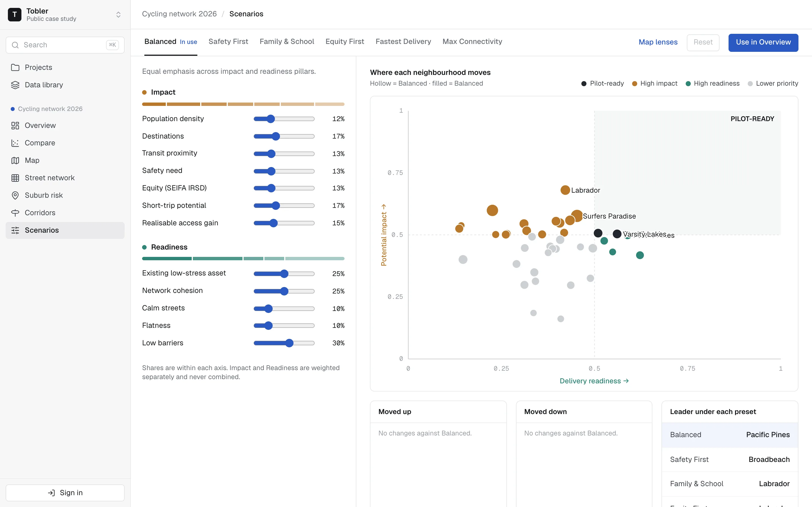Open the Projects folder icon
The image size is (812, 507).
(15, 67)
